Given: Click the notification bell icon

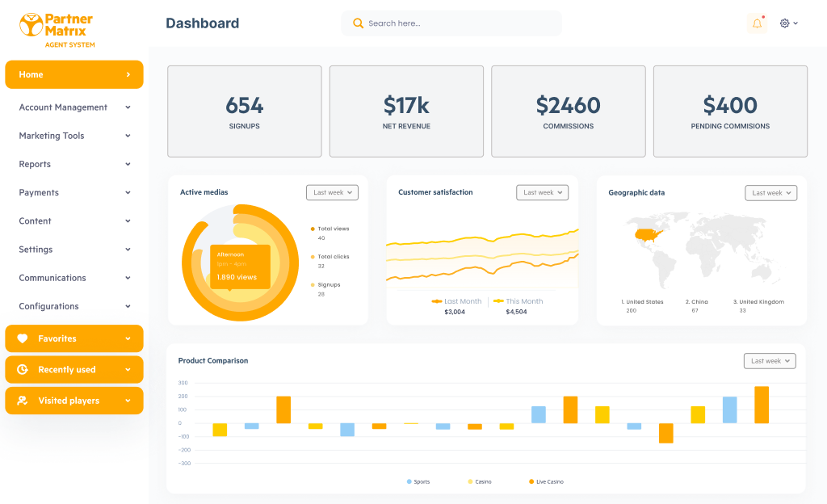Looking at the screenshot, I should point(757,23).
